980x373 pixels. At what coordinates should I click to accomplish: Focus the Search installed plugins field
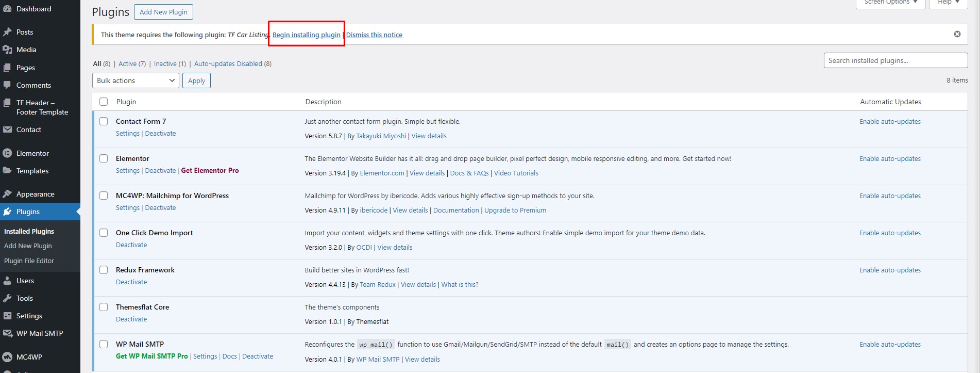click(x=895, y=60)
